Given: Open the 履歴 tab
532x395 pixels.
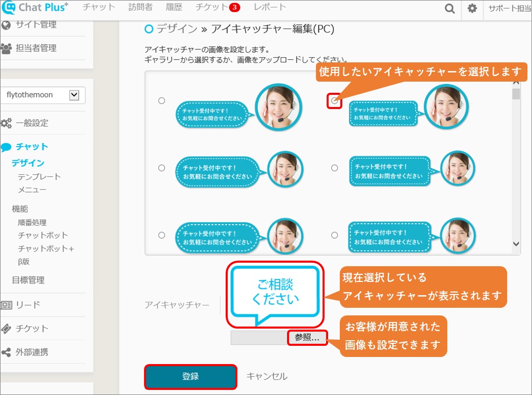Looking at the screenshot, I should (174, 7).
